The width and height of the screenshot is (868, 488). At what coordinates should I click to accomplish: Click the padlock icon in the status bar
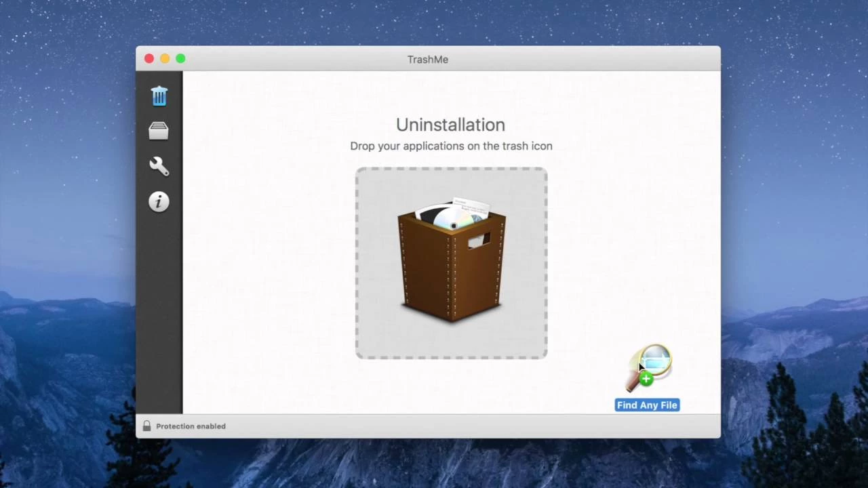[146, 426]
